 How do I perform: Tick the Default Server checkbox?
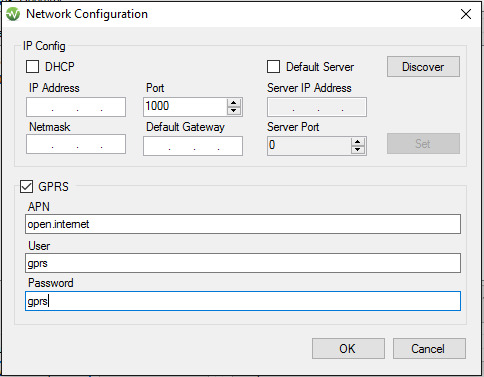273,67
